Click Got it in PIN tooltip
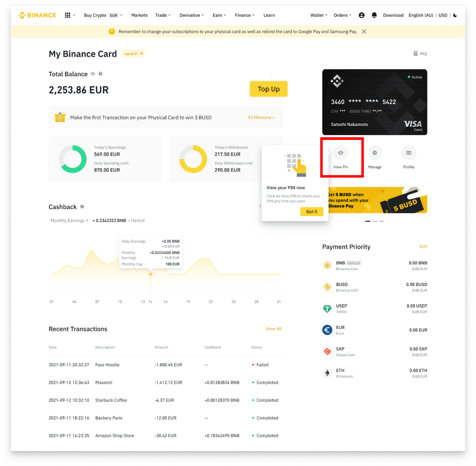476x466 pixels. (x=312, y=212)
